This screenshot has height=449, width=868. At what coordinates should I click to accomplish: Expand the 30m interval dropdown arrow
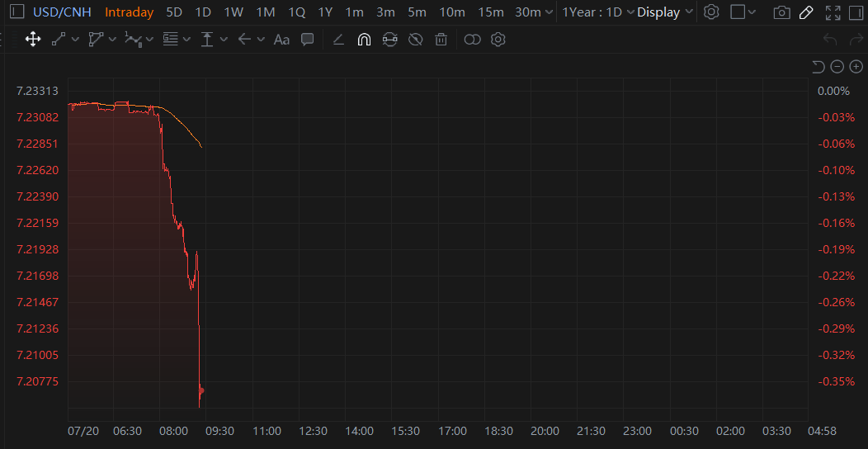pos(548,12)
